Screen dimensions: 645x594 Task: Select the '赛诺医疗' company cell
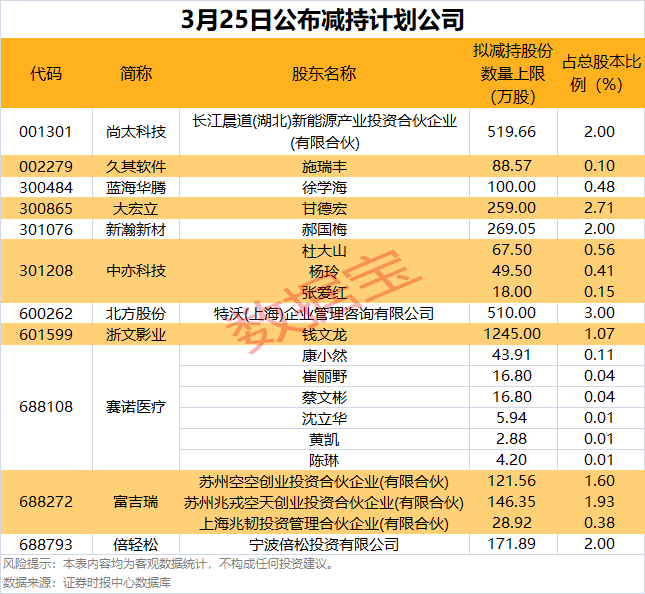pyautogui.click(x=136, y=407)
